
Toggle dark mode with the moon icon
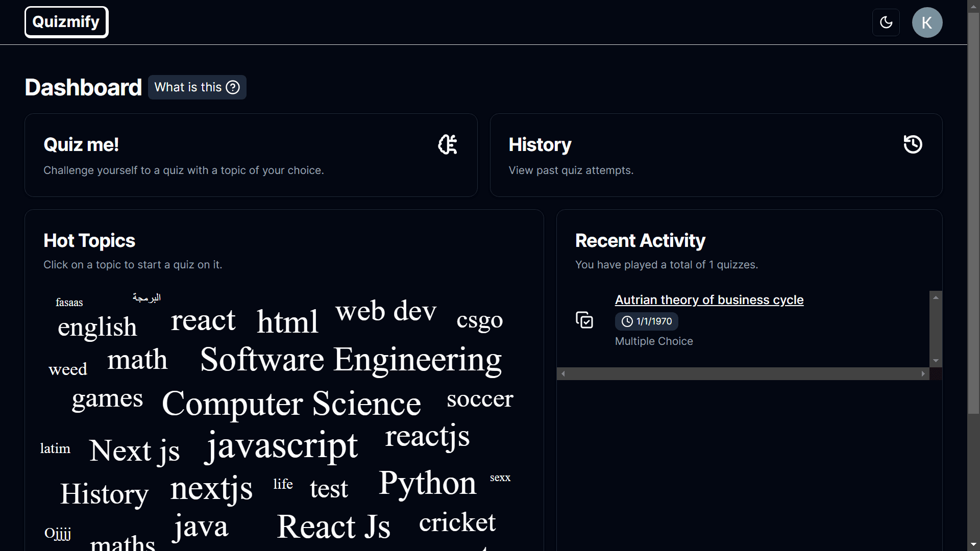pyautogui.click(x=886, y=22)
